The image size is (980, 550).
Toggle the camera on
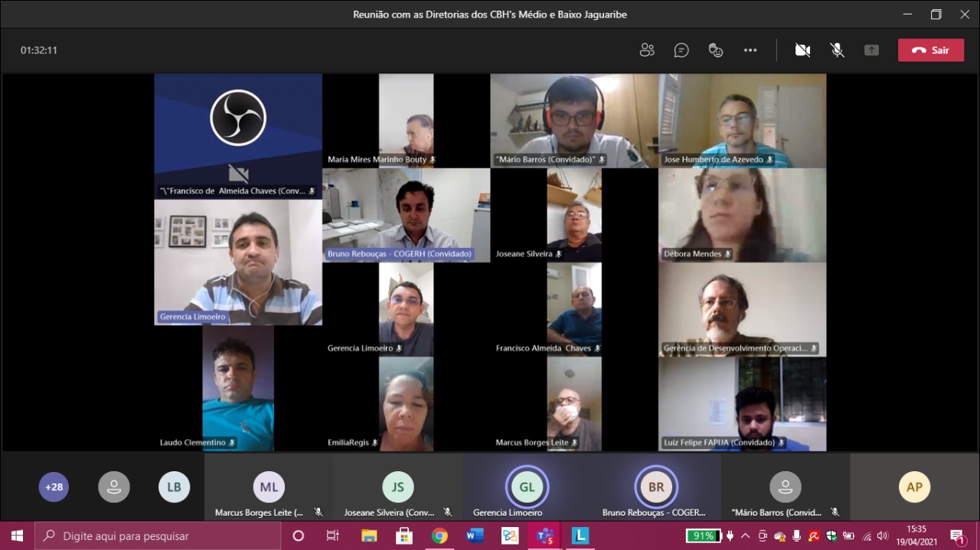click(x=802, y=50)
